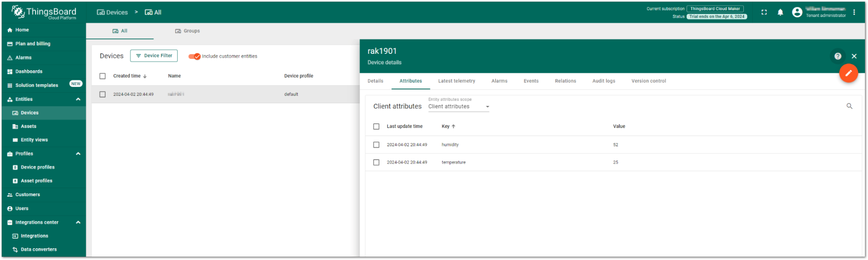Toggle fullscreen mode icon
The height and width of the screenshot is (260, 868).
(764, 13)
